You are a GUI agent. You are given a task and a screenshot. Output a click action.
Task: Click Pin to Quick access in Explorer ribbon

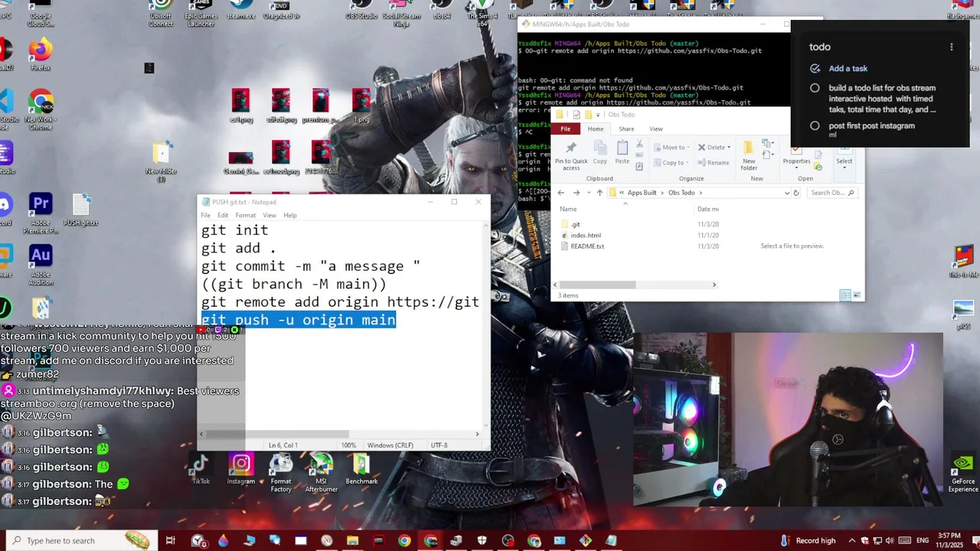click(x=571, y=155)
